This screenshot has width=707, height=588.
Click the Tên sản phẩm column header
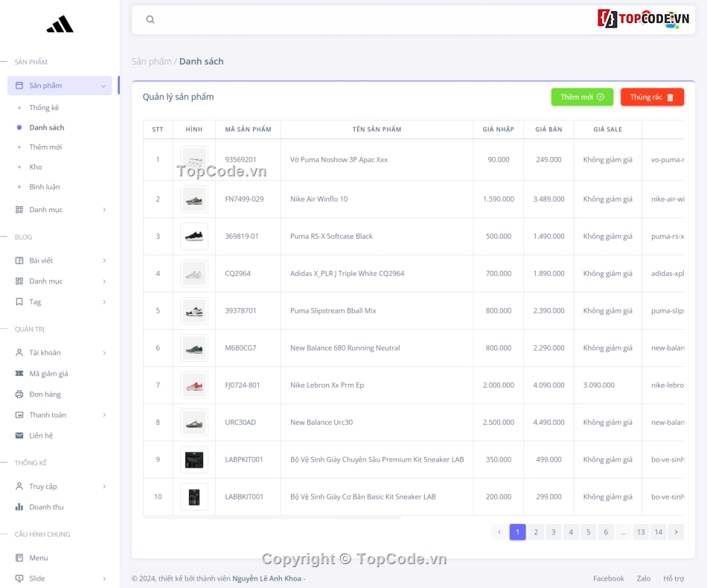[x=377, y=130]
